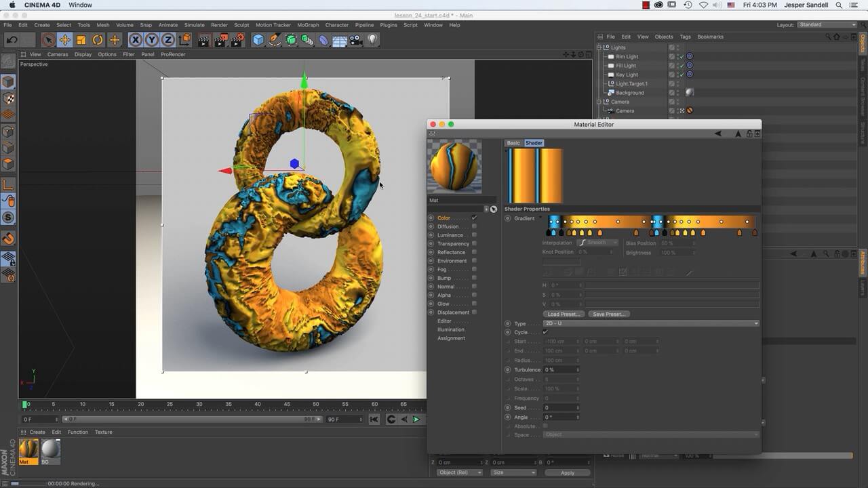Toggle the X axis lock
Screen dimensions: 868x488
click(134, 39)
